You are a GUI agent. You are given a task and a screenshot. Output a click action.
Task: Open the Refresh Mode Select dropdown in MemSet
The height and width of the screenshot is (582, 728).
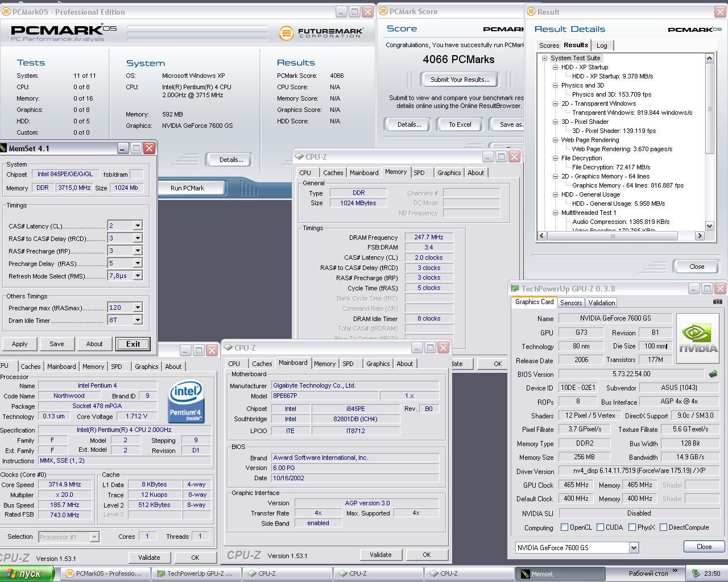click(x=137, y=276)
